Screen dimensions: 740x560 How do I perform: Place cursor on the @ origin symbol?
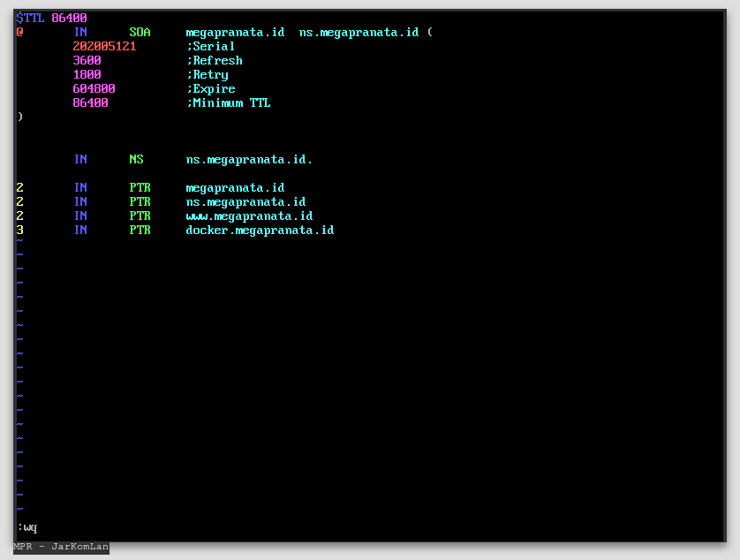click(x=19, y=32)
